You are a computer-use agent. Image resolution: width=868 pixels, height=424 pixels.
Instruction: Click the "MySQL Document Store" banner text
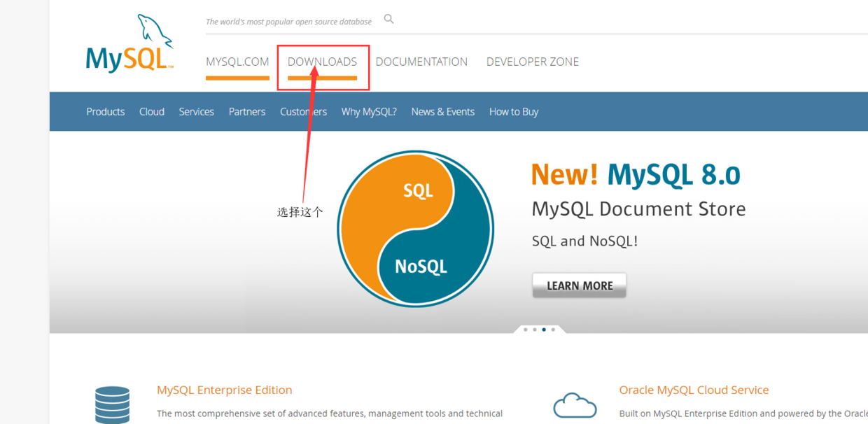639,209
